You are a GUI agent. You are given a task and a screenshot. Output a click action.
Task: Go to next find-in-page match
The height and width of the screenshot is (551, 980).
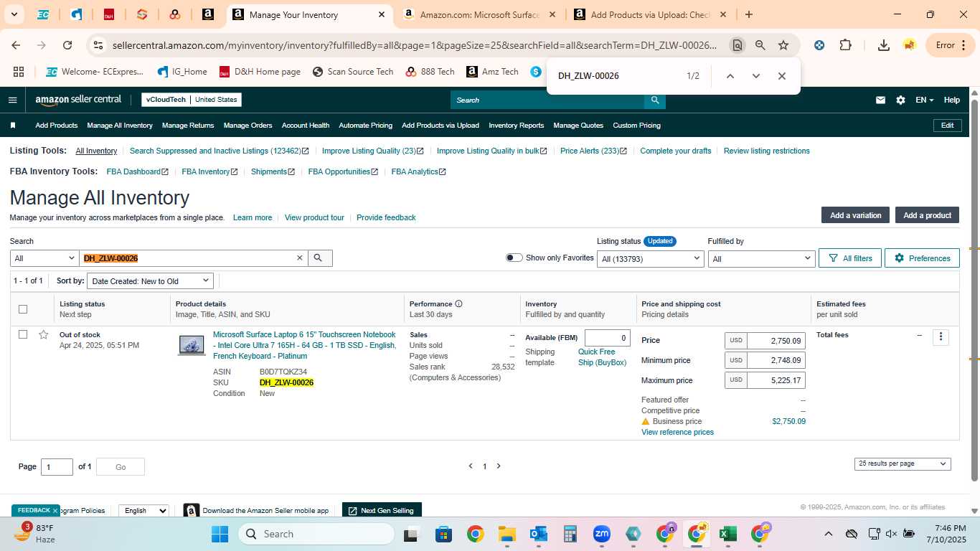[755, 76]
